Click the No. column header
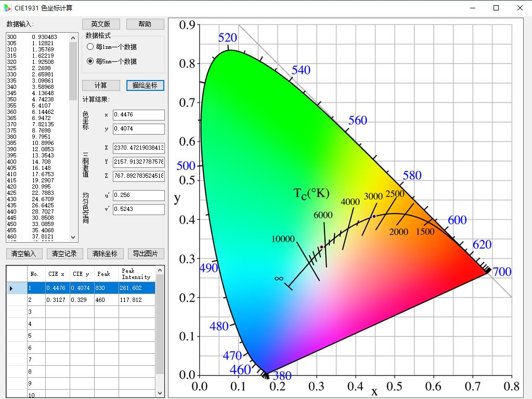Screen dimensions: 532x399 36,274
